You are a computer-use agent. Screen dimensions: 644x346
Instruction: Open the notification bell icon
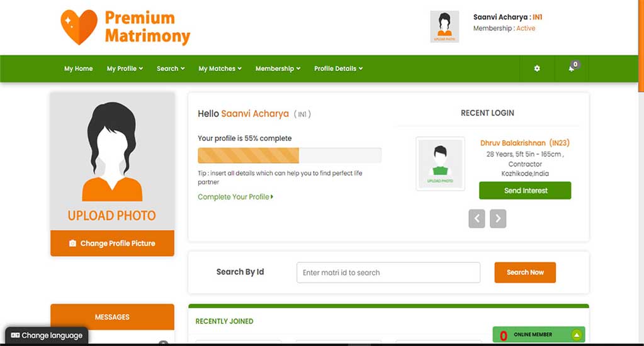tap(572, 68)
